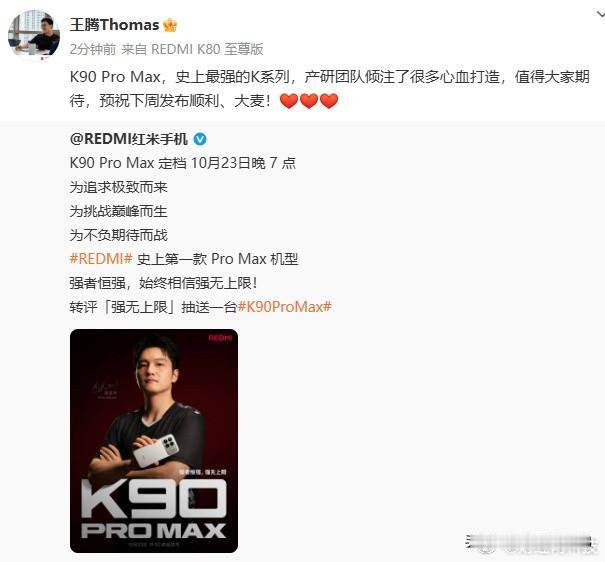The height and width of the screenshot is (562, 605).
Task: Open 王腾Thomas profile avatar
Action: (x=34, y=33)
